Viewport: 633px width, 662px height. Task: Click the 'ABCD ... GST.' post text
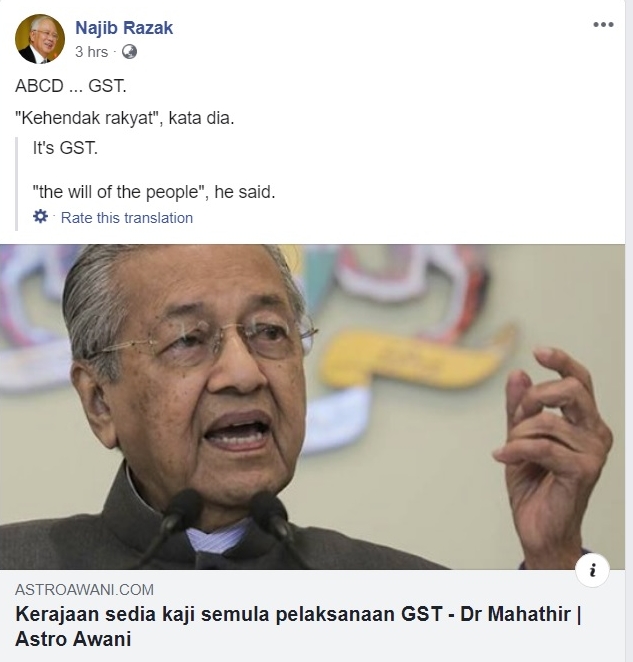coord(71,86)
